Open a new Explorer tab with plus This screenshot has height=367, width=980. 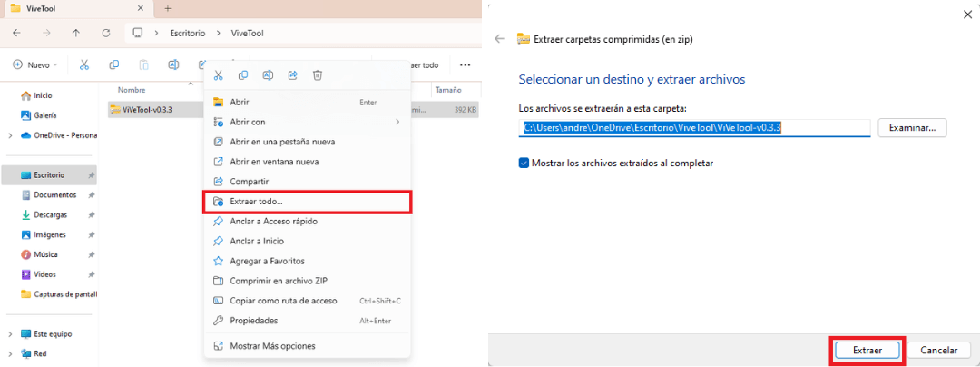168,9
